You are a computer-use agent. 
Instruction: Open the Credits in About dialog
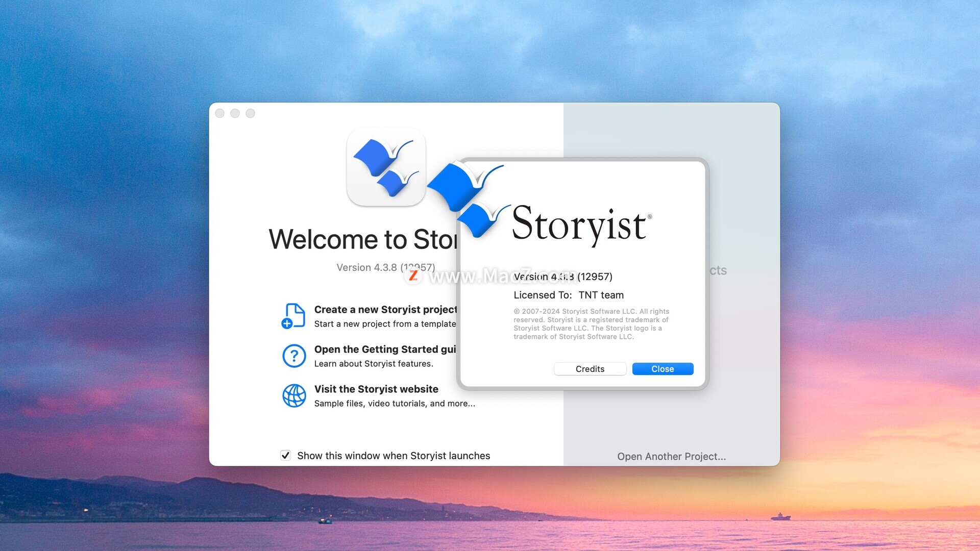point(590,369)
